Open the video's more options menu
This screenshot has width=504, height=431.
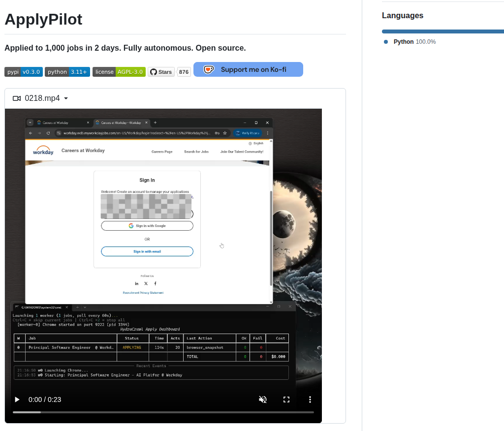tap(310, 400)
